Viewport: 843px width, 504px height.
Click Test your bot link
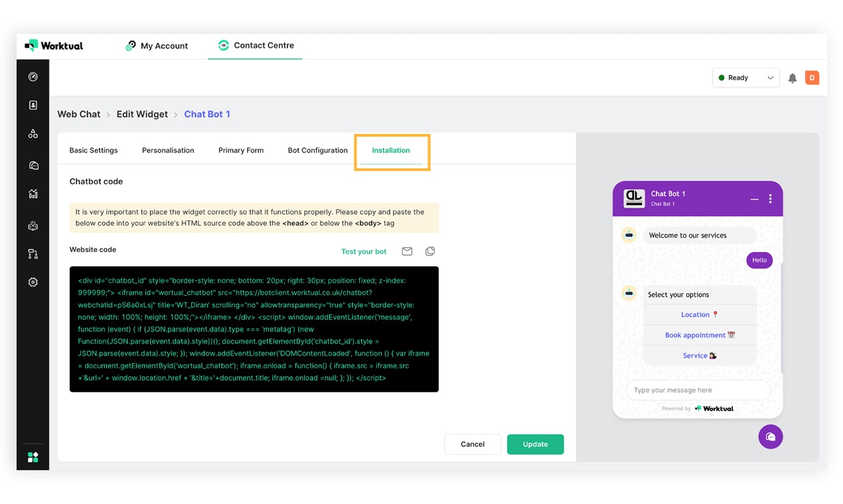click(x=364, y=251)
